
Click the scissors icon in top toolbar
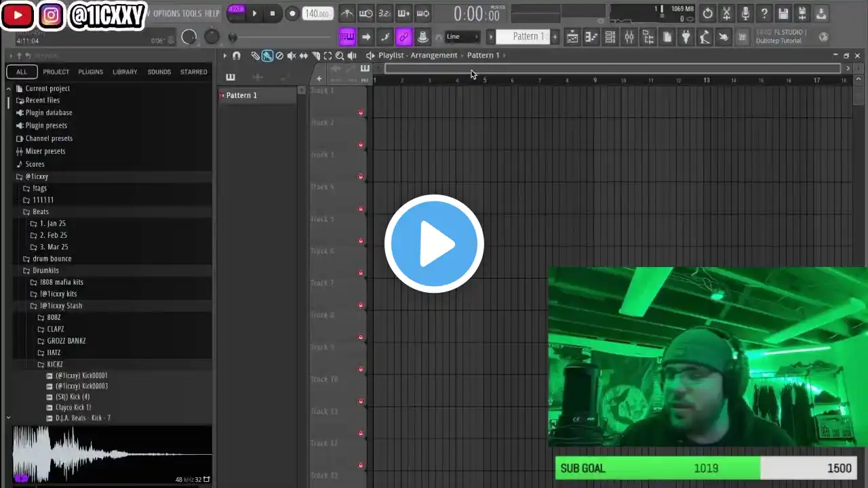tap(726, 13)
